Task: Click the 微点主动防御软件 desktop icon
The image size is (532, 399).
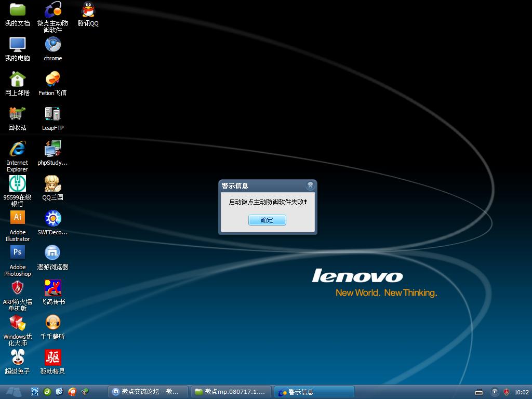Action: point(52,10)
